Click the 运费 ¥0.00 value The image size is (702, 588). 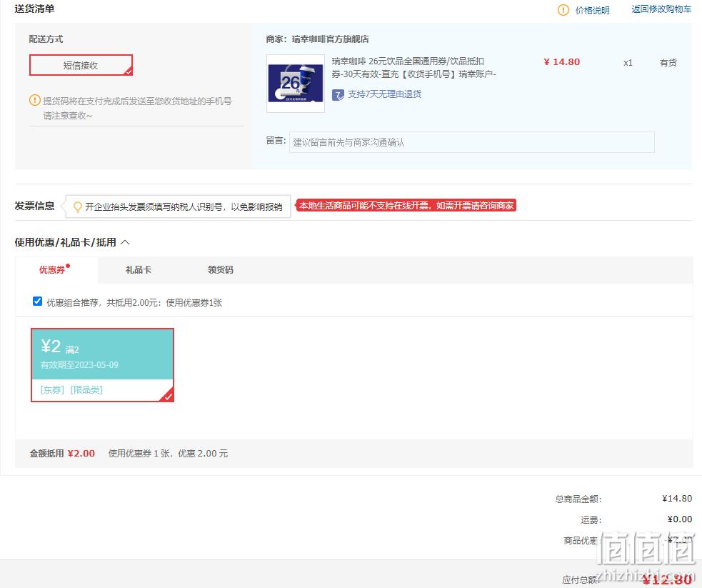[680, 519]
